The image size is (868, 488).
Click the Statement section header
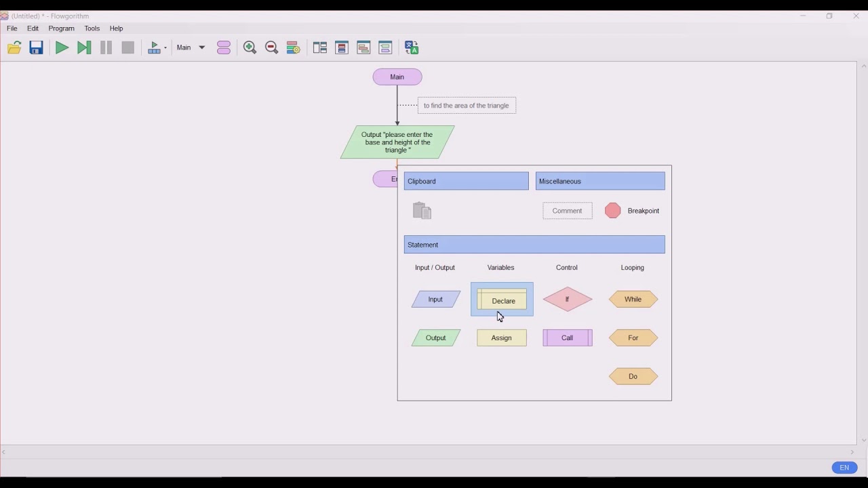[534, 245]
